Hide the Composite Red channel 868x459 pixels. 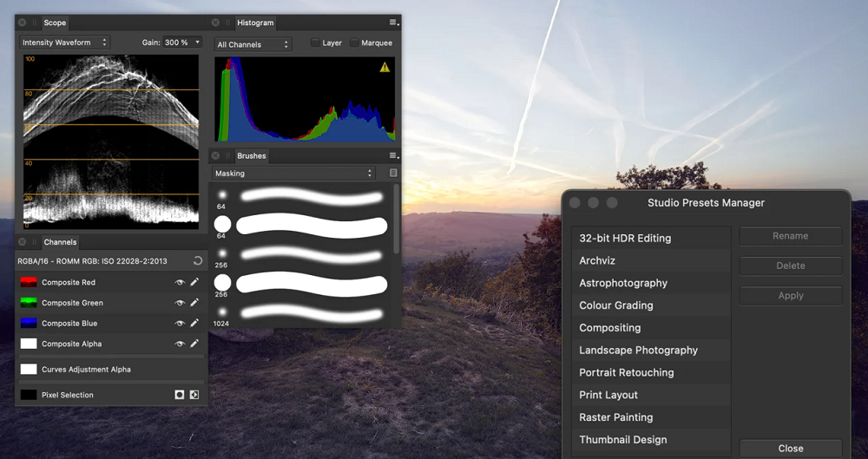tap(180, 282)
